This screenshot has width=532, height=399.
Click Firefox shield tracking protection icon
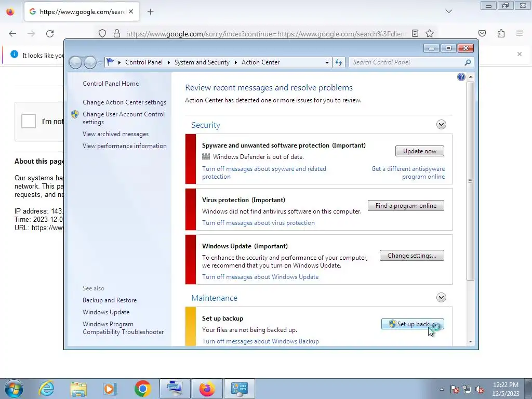[x=102, y=33]
